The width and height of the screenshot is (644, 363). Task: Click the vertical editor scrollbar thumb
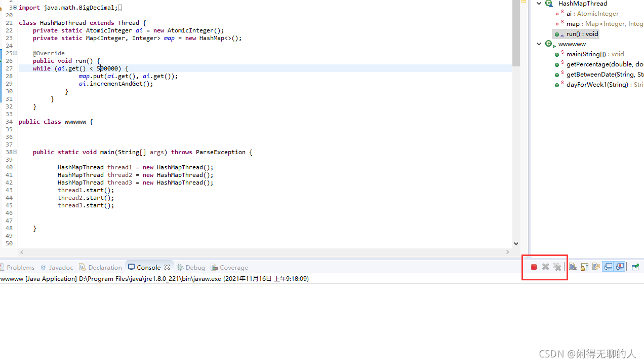[x=516, y=33]
